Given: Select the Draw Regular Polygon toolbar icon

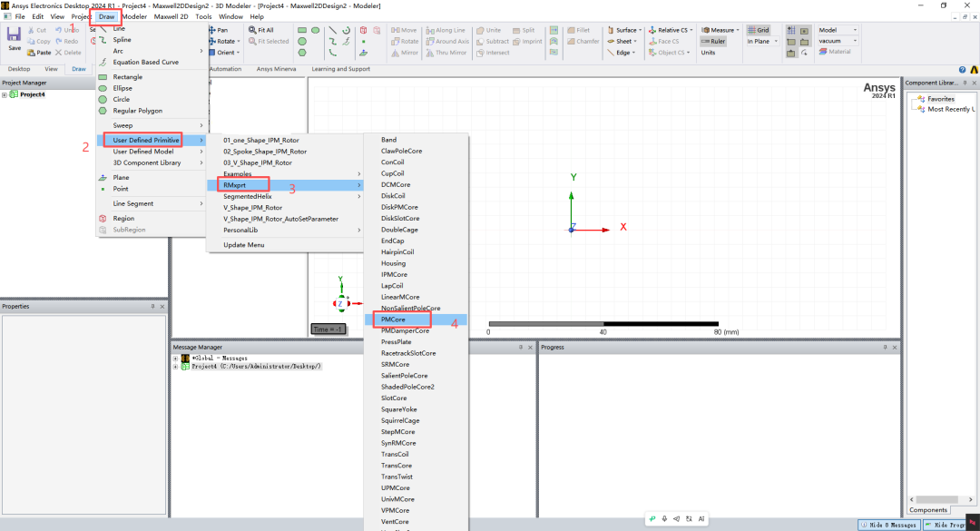Looking at the screenshot, I should click(x=302, y=53).
